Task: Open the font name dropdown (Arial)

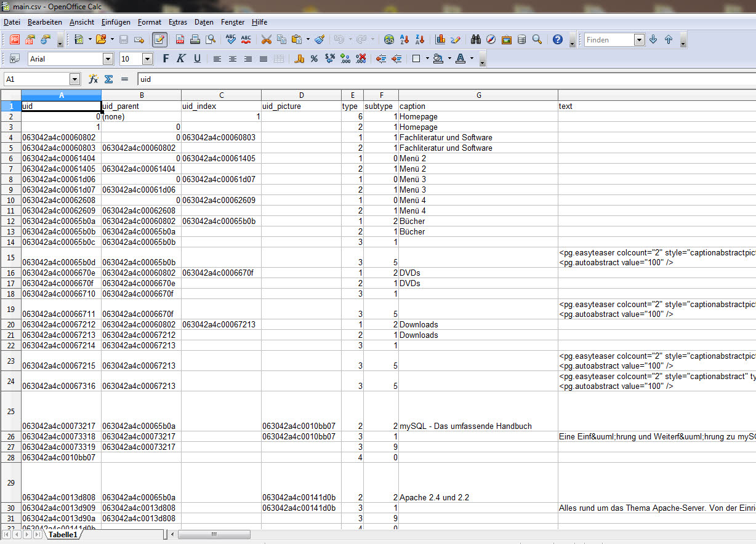Action: click(108, 58)
